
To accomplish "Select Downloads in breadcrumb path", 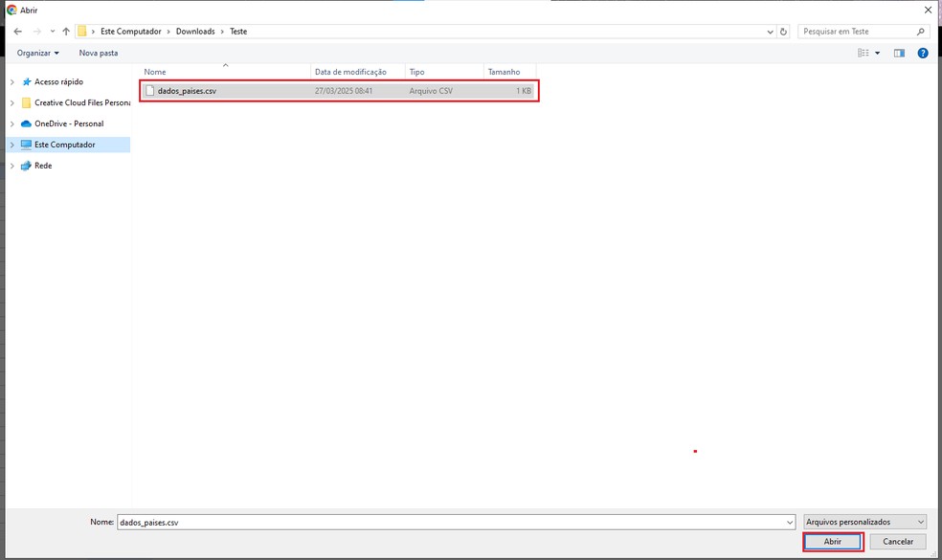I will 195,32.
